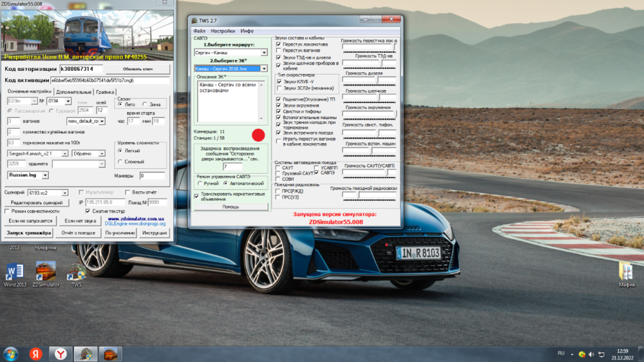This screenshot has width=644, height=362.
Task: Launch Yandex Browser from the taskbar
Action: click(60, 354)
